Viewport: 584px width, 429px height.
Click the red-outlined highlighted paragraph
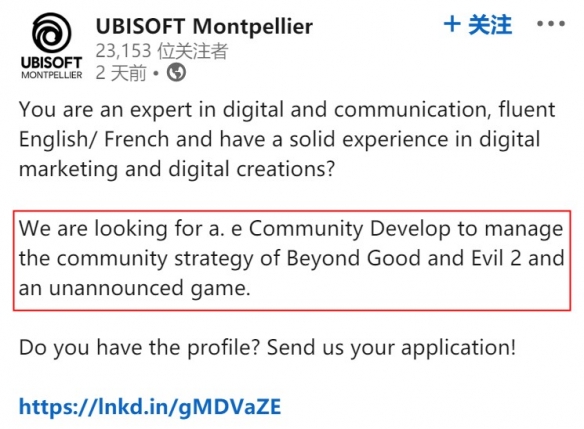click(292, 260)
